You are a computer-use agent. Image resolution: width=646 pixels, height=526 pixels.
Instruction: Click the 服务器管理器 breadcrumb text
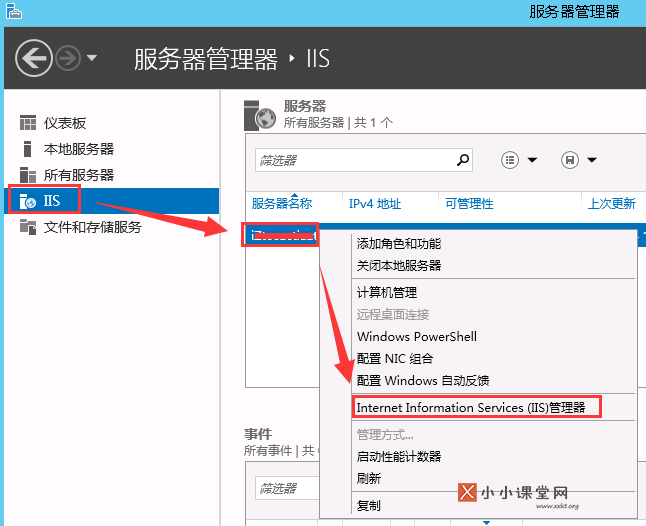point(206,58)
